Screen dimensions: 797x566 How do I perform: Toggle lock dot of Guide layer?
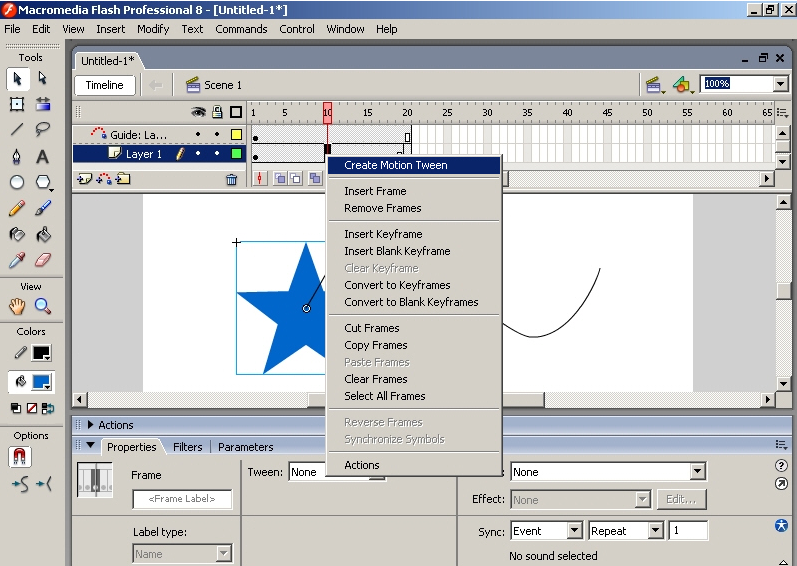[217, 134]
